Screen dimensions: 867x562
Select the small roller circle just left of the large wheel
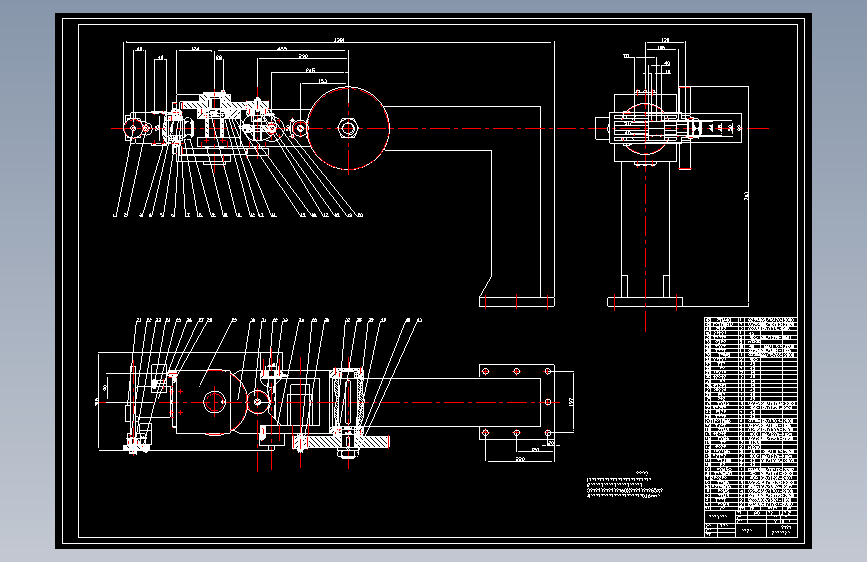click(300, 128)
